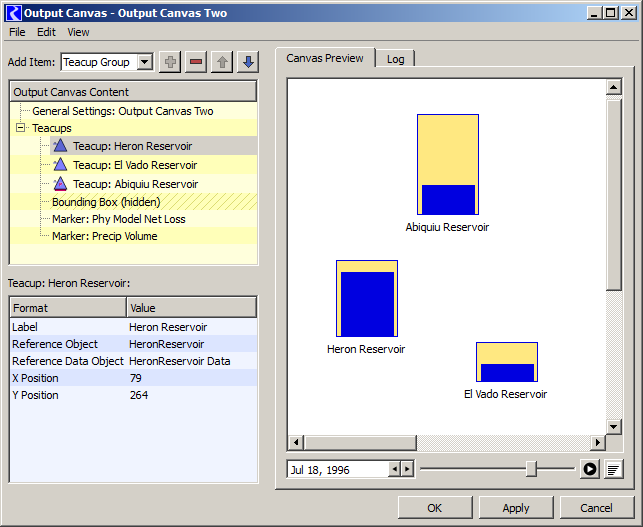Click the Jul 18, 1996 date field
Image resolution: width=643 pixels, height=527 pixels.
pyautogui.click(x=338, y=470)
